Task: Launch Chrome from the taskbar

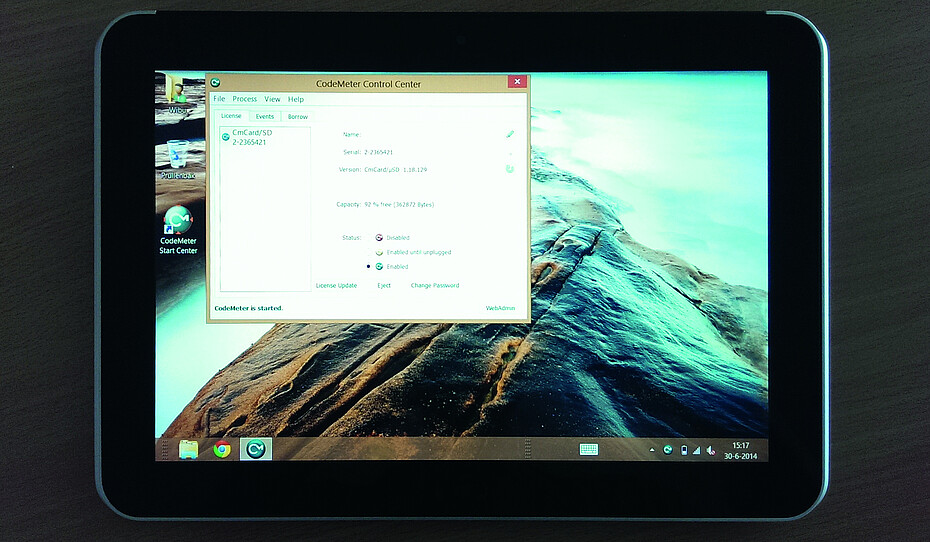Action: (x=222, y=449)
